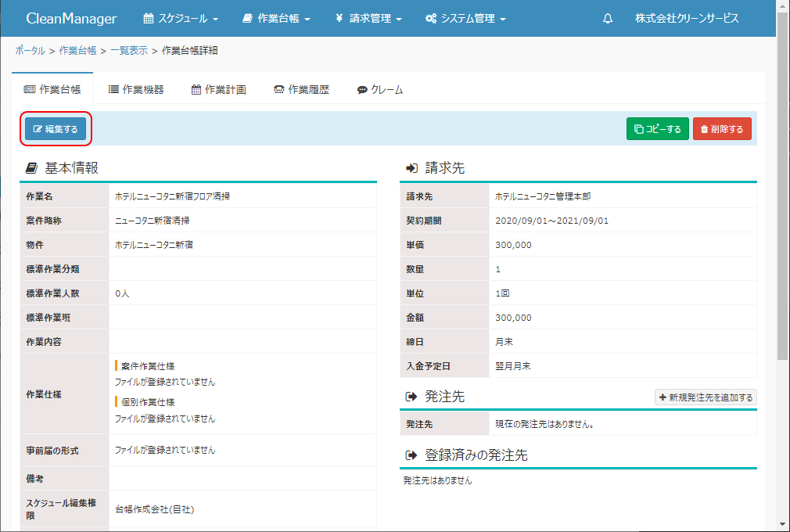Switch to the 作業計画 tab

click(x=219, y=90)
